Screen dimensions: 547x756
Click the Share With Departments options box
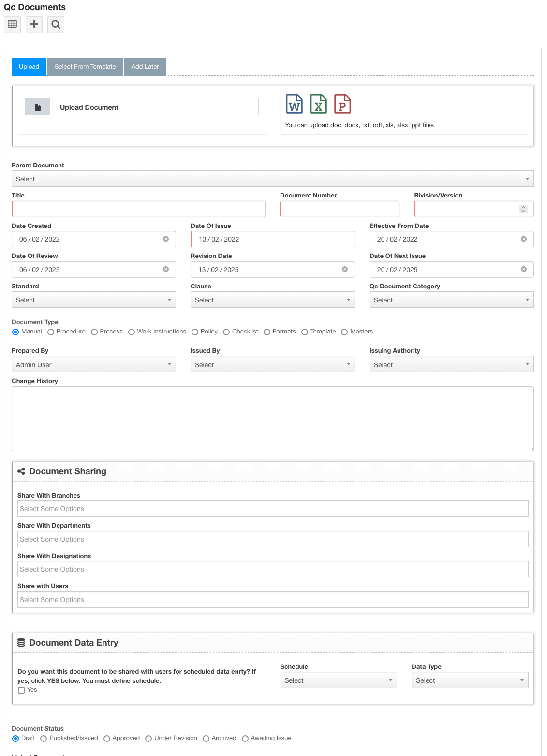273,539
